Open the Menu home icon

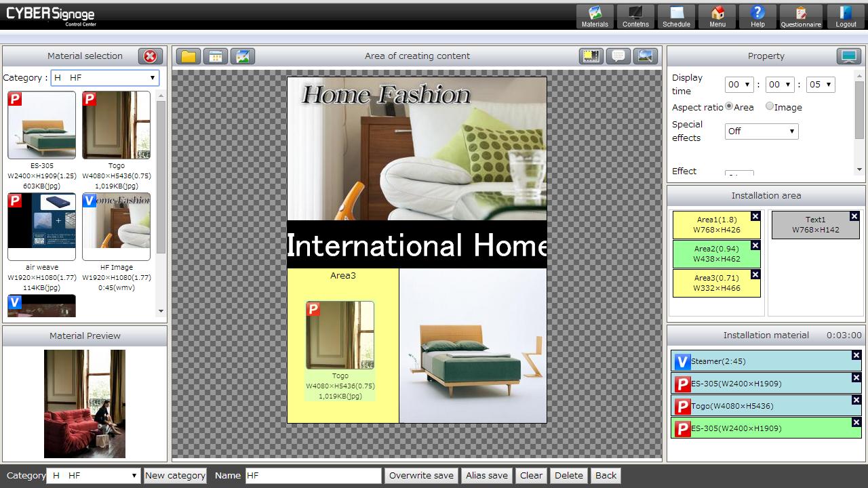click(717, 16)
